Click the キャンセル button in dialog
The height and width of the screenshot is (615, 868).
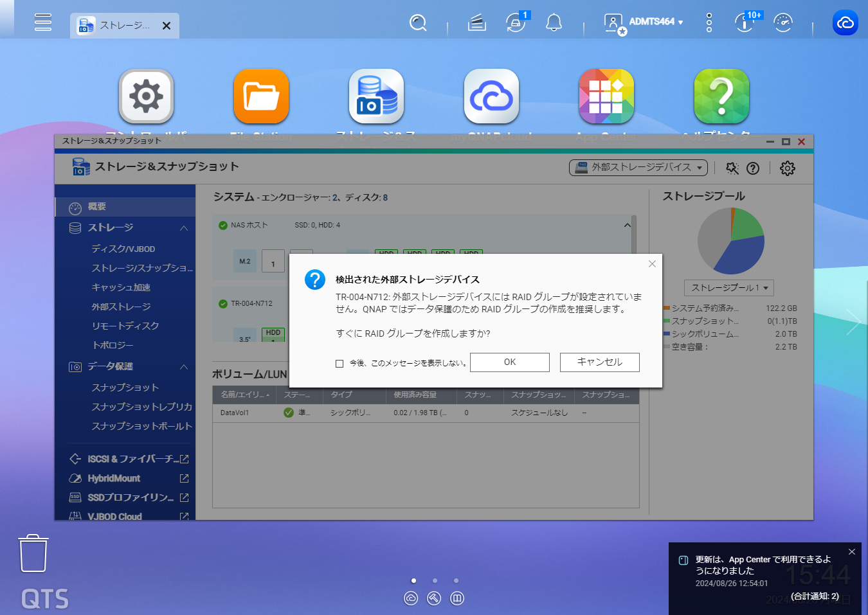(599, 362)
